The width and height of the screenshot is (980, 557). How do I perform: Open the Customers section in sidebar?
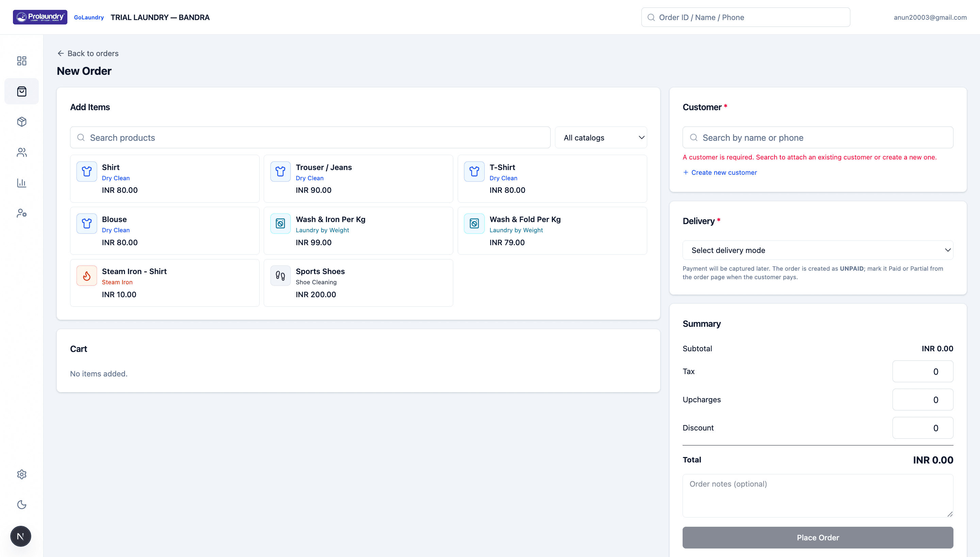pyautogui.click(x=21, y=152)
